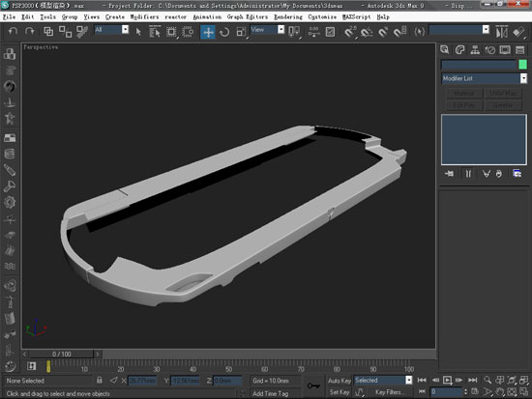This screenshot has height=399, width=532.
Task: Click the Pan hand viewport tool
Action: [499, 392]
